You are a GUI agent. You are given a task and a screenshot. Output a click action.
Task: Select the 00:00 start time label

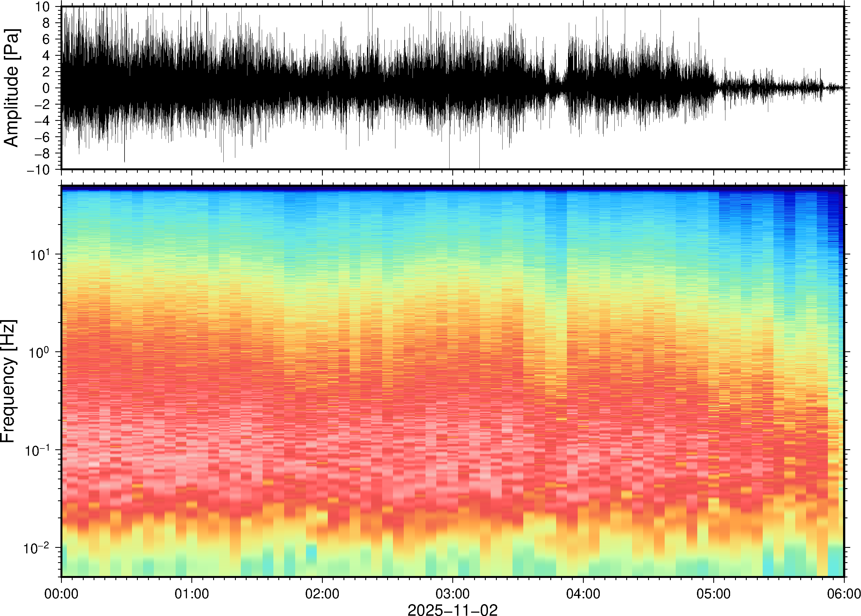62,593
